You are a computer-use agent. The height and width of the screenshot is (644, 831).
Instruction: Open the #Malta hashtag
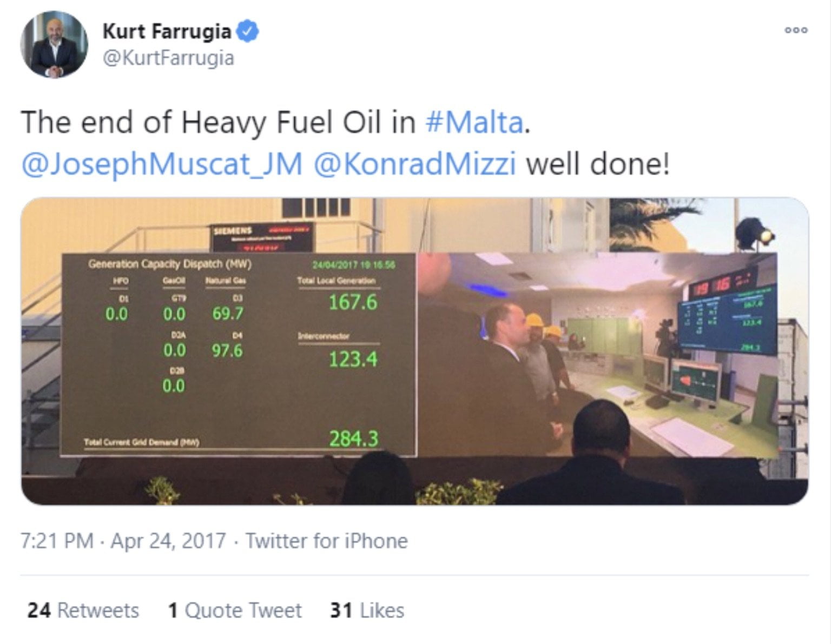coord(474,122)
